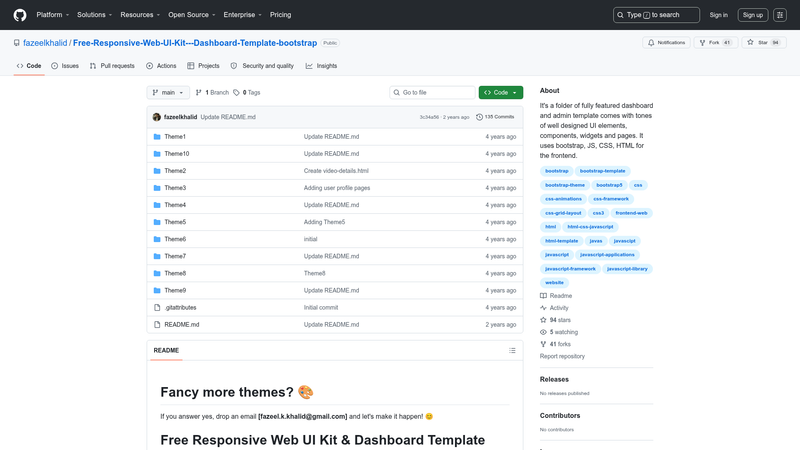800x450 pixels.
Task: Expand the Solutions menu
Action: coord(94,15)
